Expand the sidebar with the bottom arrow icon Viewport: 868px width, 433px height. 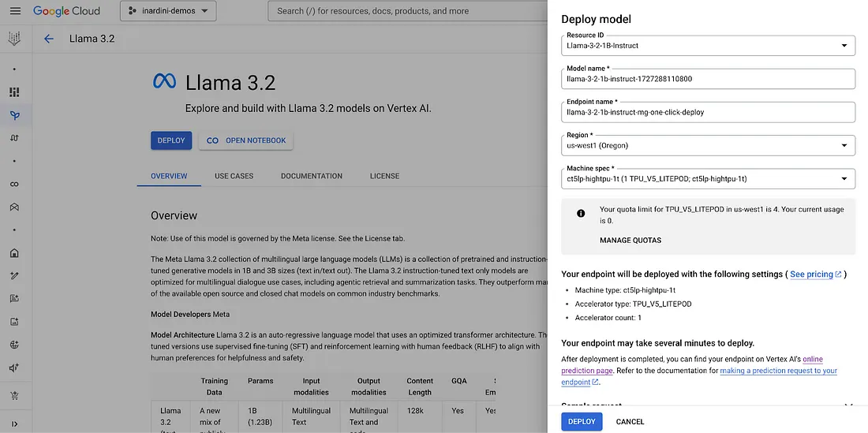point(15,424)
